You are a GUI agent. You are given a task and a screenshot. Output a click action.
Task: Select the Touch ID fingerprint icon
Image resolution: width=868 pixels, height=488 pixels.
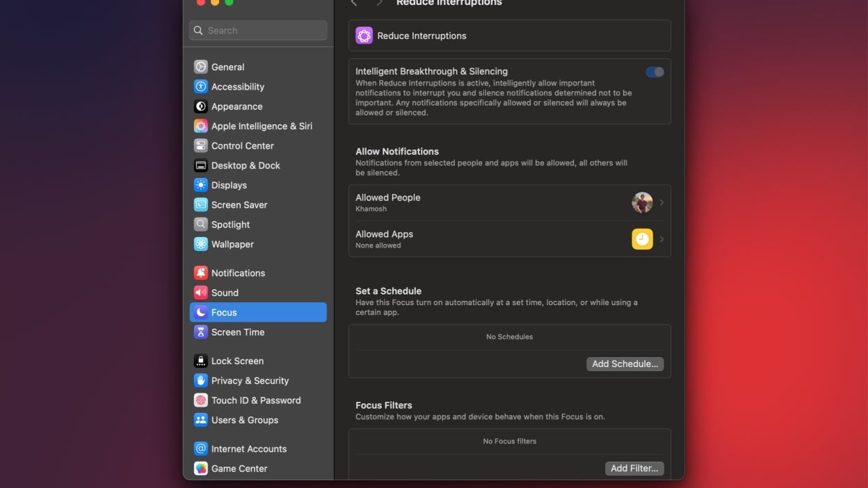(201, 400)
